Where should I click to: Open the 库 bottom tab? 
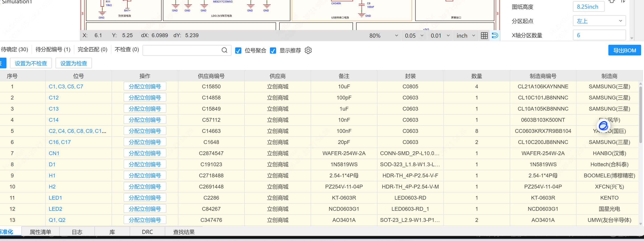pyautogui.click(x=112, y=232)
